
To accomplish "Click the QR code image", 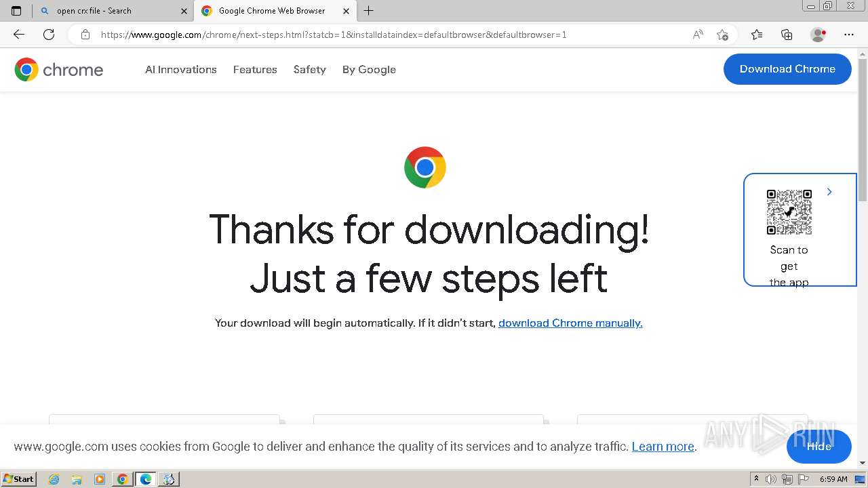I will coord(789,212).
